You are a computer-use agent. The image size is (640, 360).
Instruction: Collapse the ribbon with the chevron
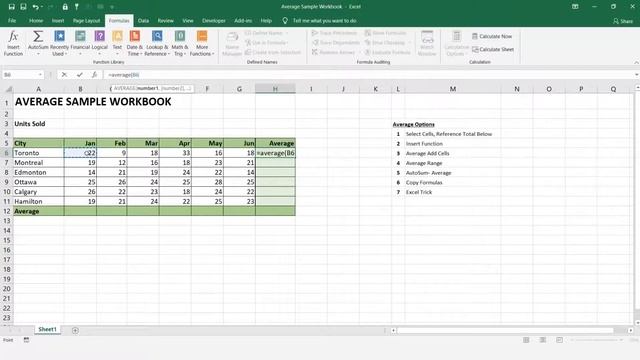point(636,62)
